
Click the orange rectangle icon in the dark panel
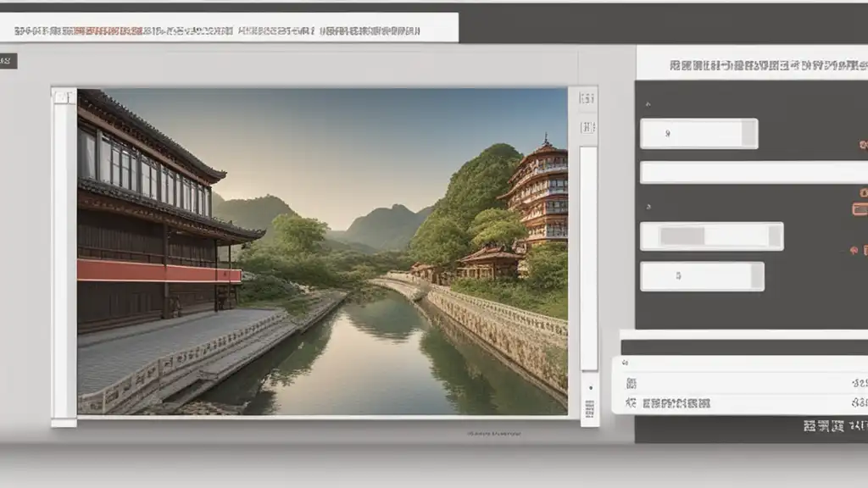(860, 209)
